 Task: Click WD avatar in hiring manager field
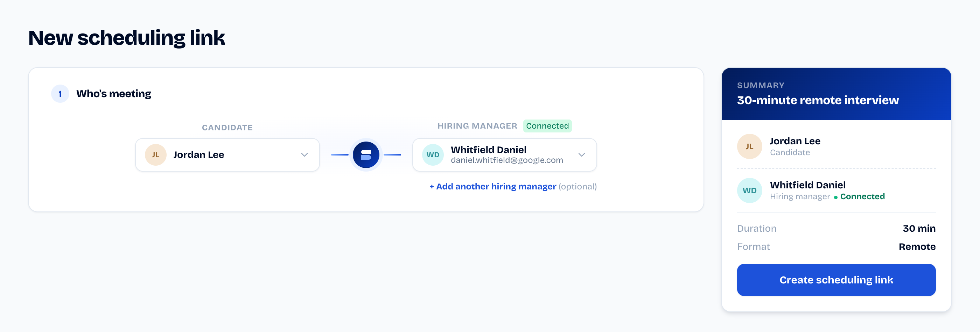[433, 154]
